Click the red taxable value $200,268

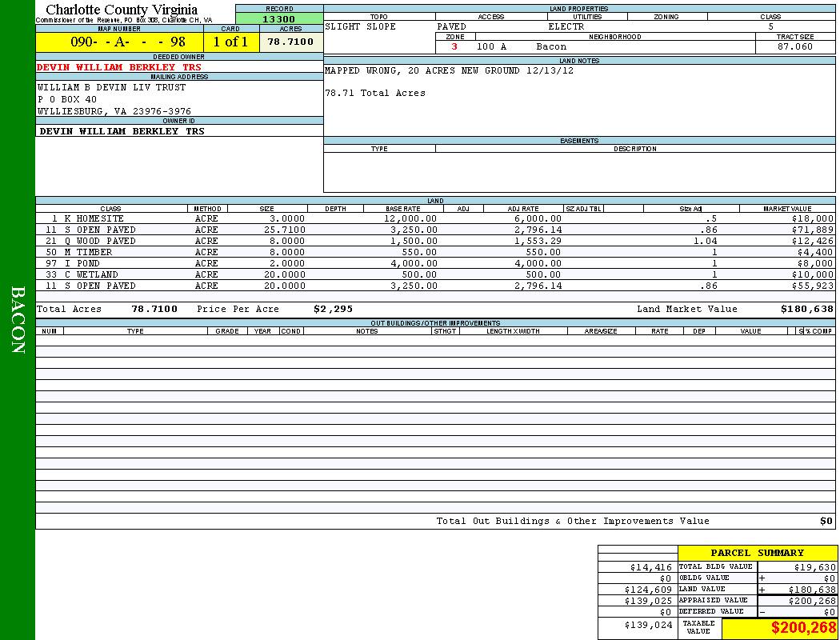pyautogui.click(x=803, y=628)
